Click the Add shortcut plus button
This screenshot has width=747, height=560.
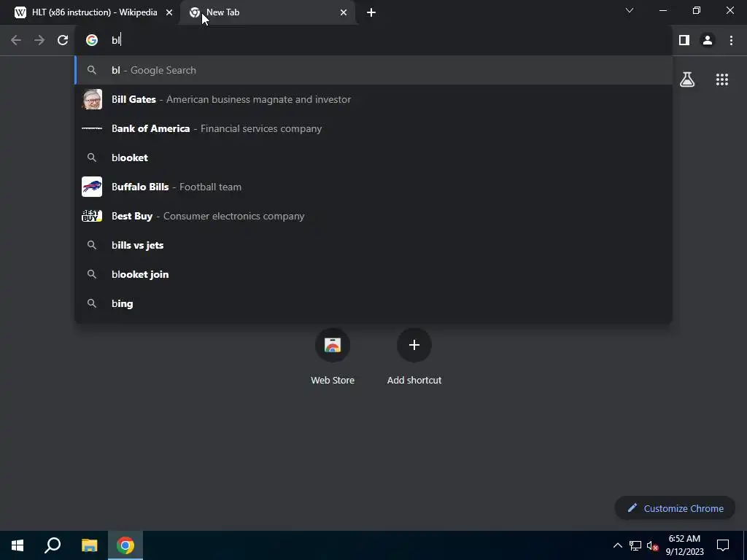pos(414,345)
